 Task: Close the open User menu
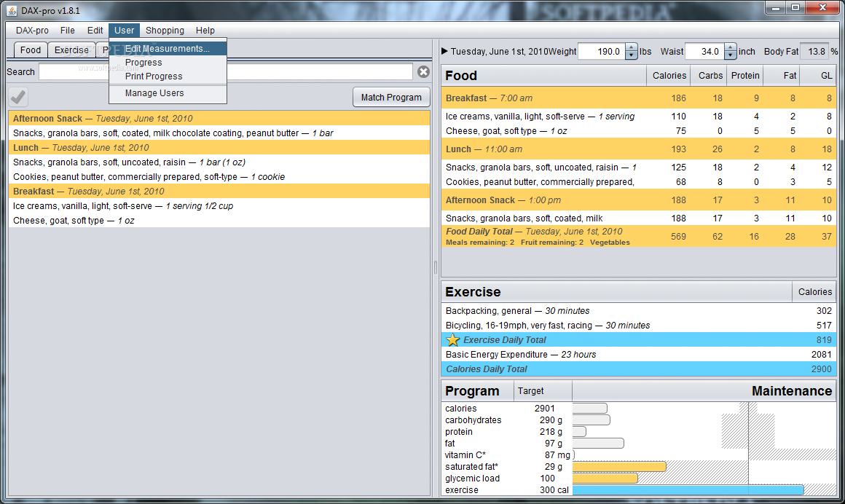click(124, 30)
